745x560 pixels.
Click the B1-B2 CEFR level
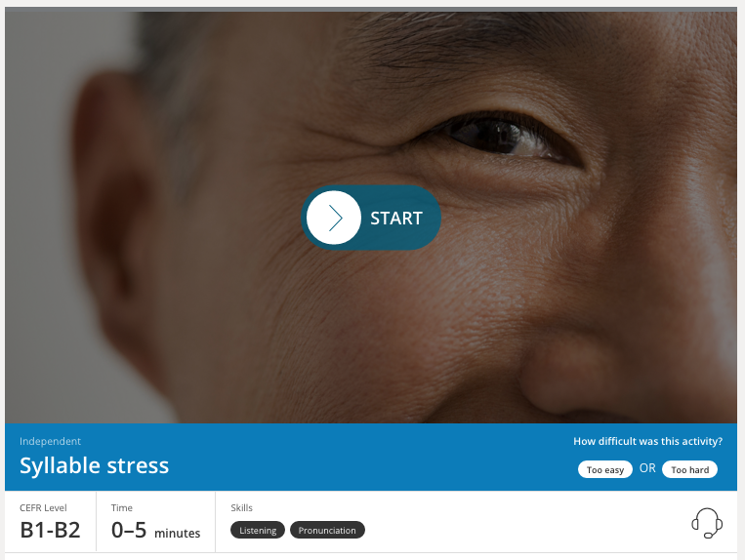(50, 530)
